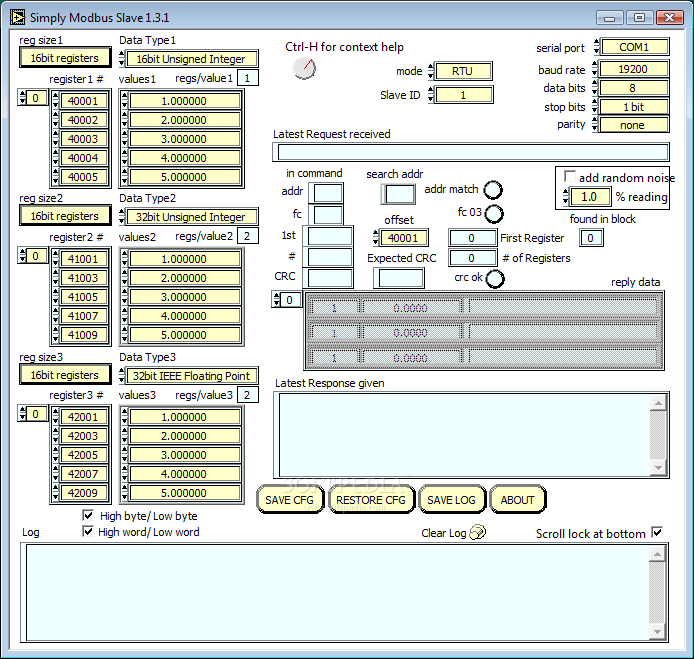Click the register2 index stepper
Viewport: 694px width, 659px height.
(23, 255)
